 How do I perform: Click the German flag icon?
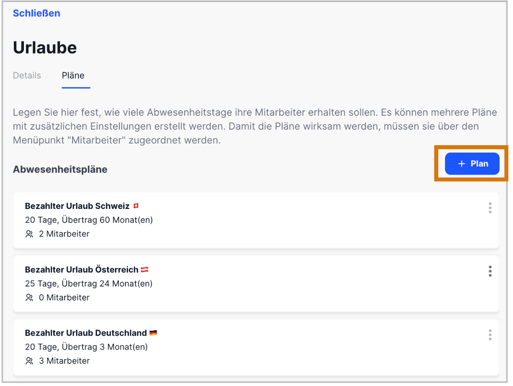tap(153, 333)
